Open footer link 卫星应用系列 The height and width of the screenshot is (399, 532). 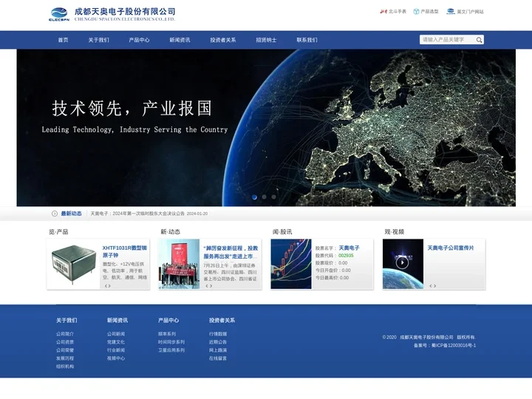tap(171, 350)
